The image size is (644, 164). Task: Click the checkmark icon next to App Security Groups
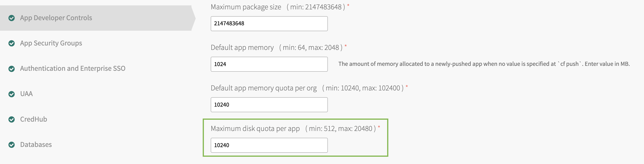tap(11, 44)
